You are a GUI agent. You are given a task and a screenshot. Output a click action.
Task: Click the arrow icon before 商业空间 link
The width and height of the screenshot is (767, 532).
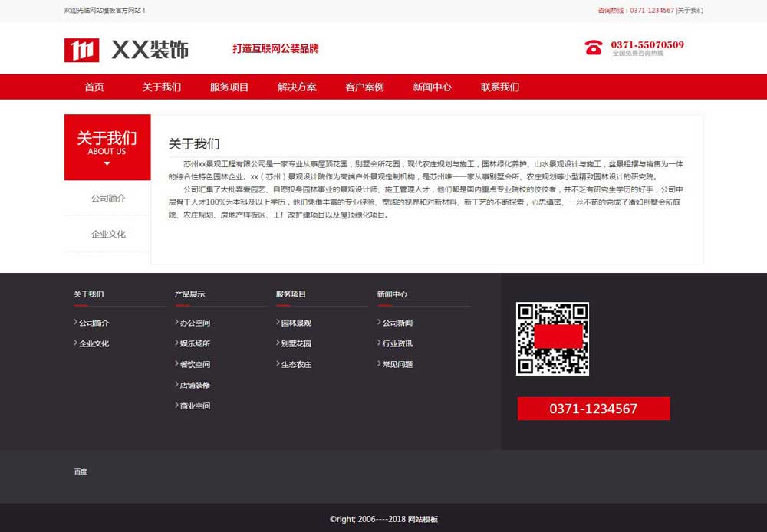(x=176, y=406)
